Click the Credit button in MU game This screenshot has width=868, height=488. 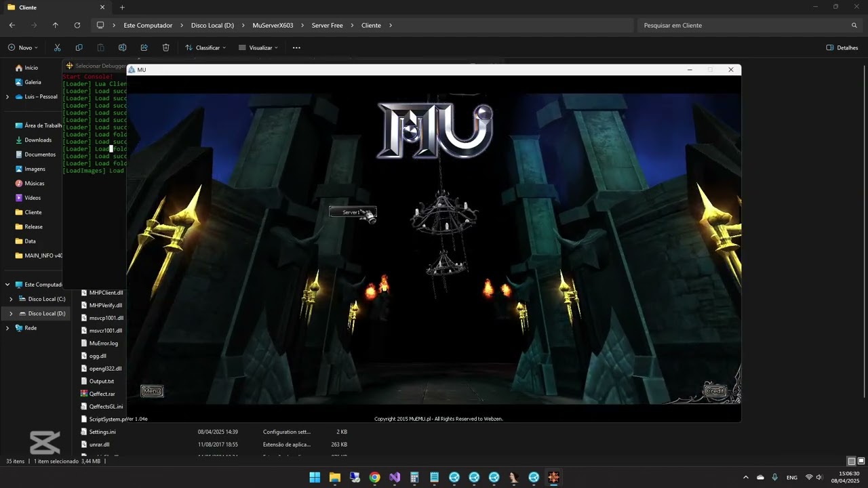pyautogui.click(x=715, y=391)
